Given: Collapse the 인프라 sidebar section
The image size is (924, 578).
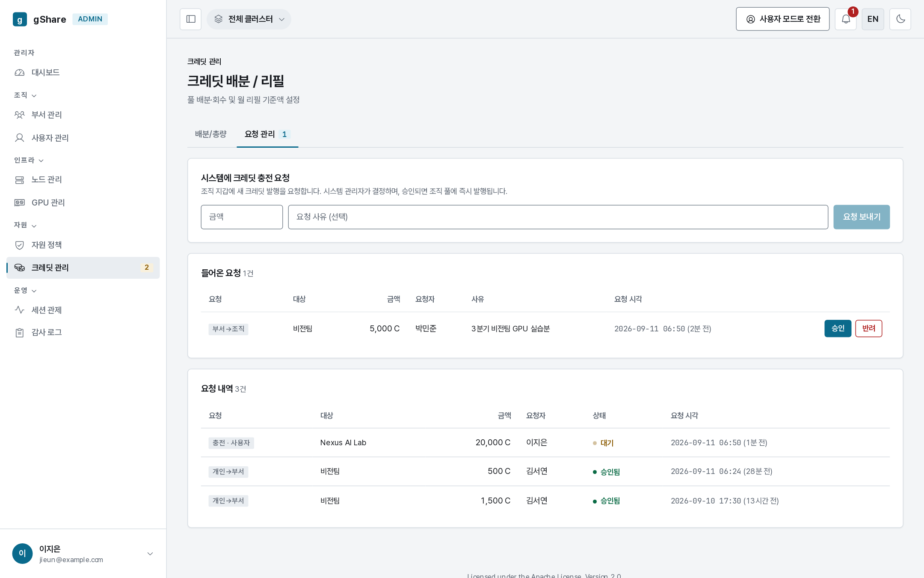Looking at the screenshot, I should 29,160.
